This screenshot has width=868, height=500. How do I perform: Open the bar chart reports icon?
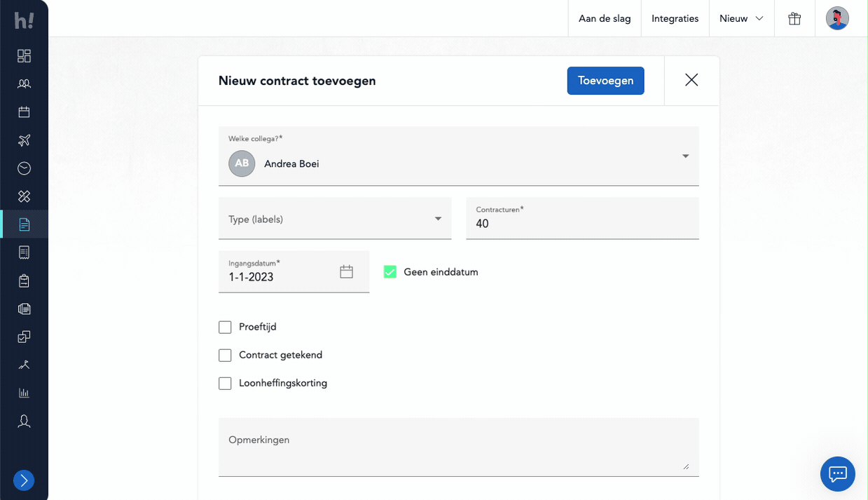click(24, 393)
